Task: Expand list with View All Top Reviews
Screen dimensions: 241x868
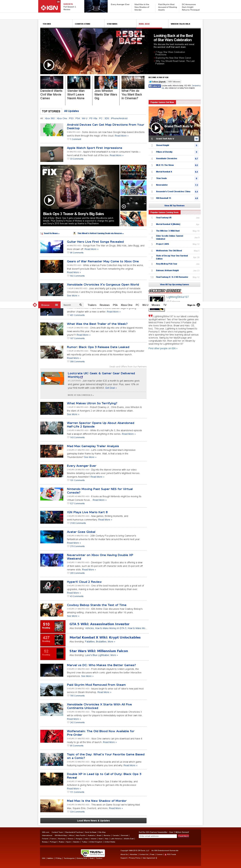Action: (174, 206)
